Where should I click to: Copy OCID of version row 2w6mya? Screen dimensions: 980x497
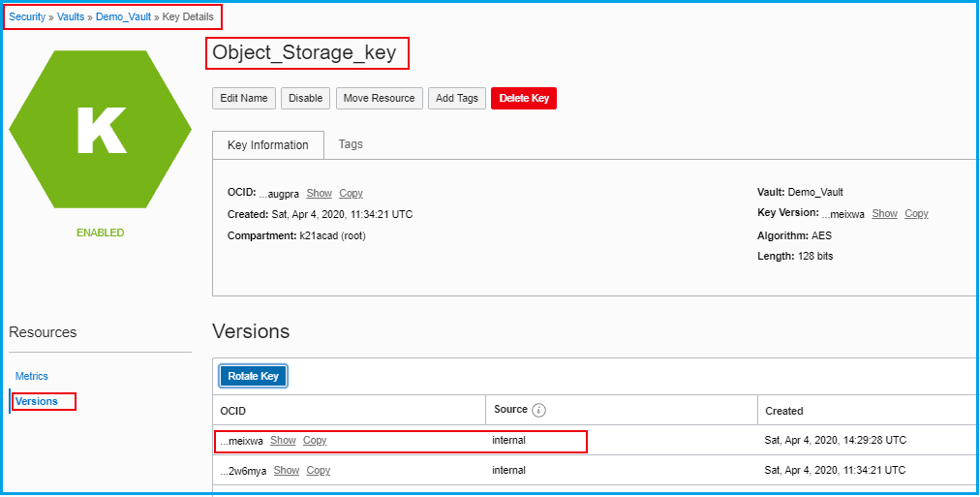(x=319, y=471)
